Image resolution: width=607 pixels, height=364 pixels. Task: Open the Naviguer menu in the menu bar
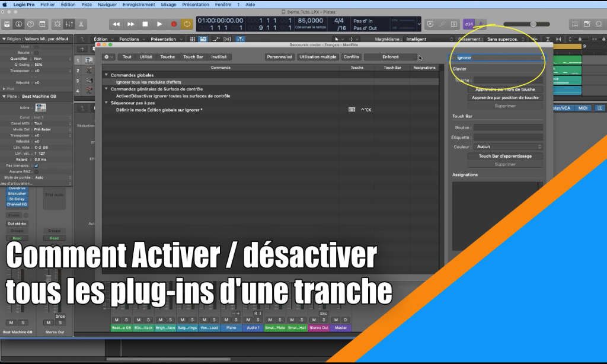point(107,5)
